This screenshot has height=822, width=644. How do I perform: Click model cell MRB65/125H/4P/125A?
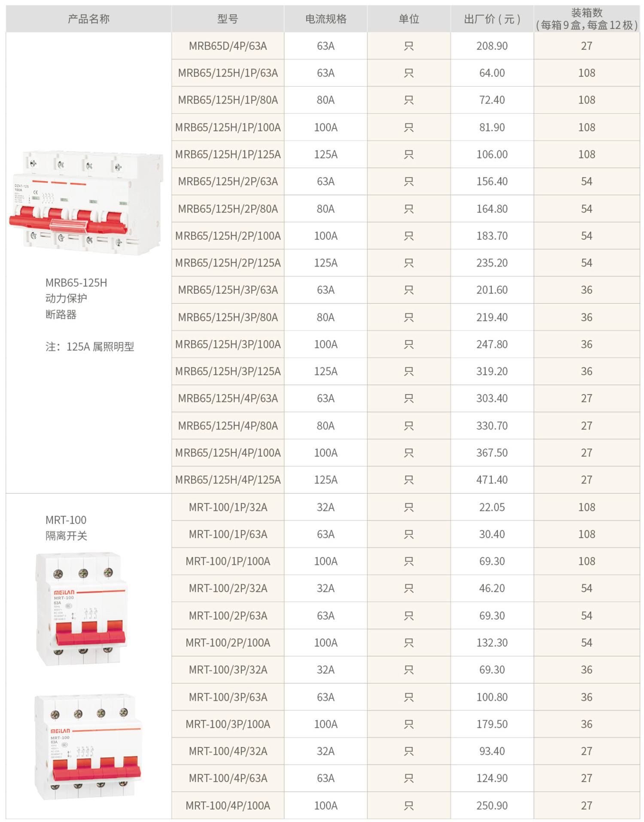pyautogui.click(x=228, y=480)
